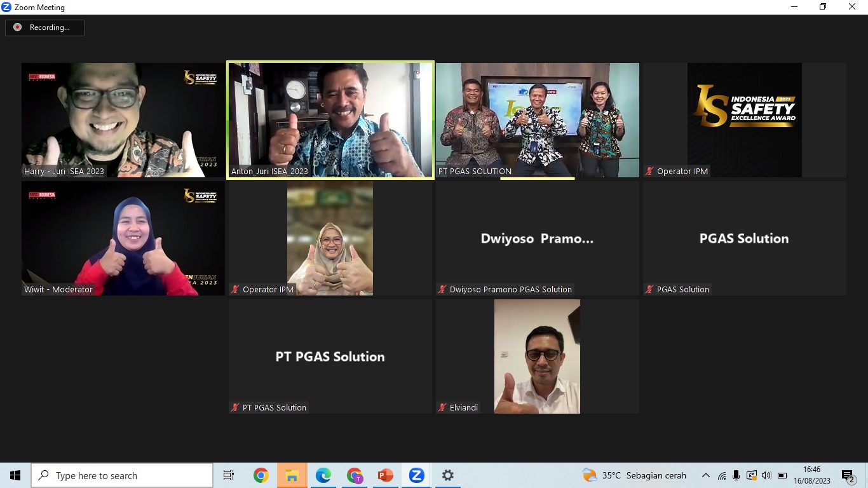Click the 'Elviandi' name label
The width and height of the screenshot is (868, 488).
click(x=464, y=407)
